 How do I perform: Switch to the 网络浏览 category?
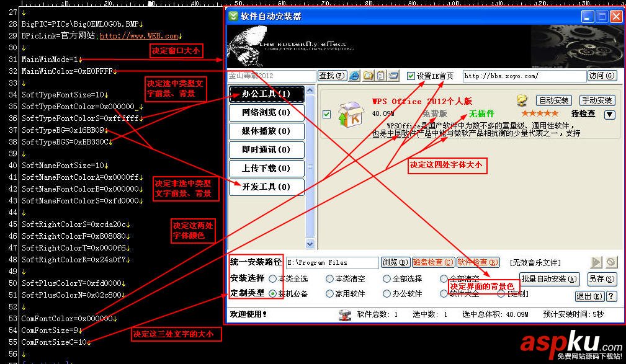[267, 112]
